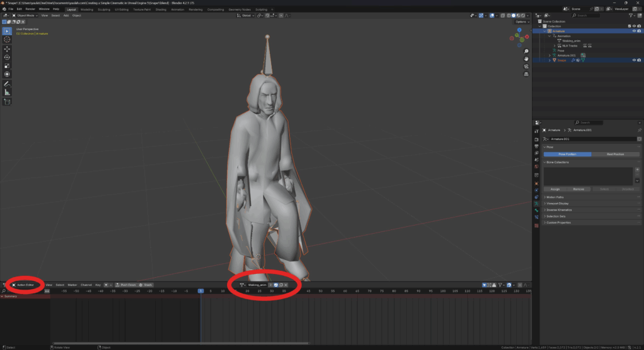Image resolution: width=644 pixels, height=350 pixels.
Task: Click the Assign button in Bone Collections
Action: tap(555, 189)
